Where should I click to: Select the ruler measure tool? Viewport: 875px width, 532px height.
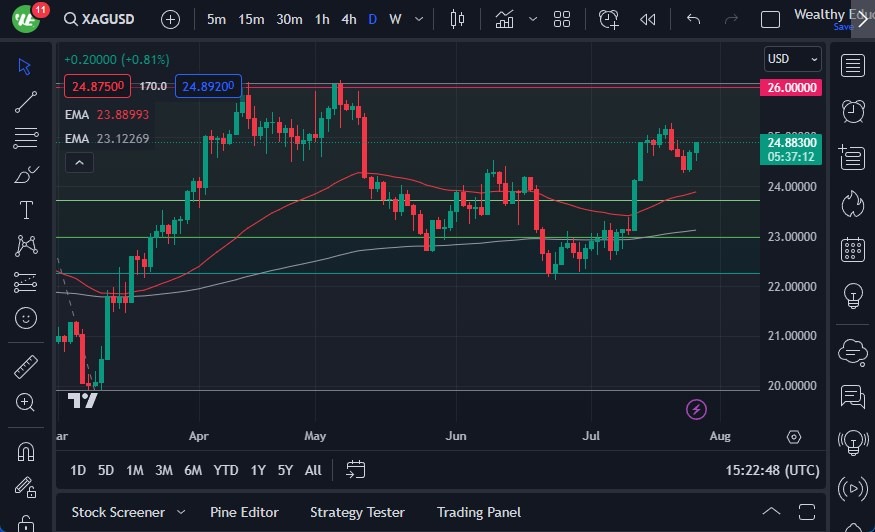click(26, 367)
